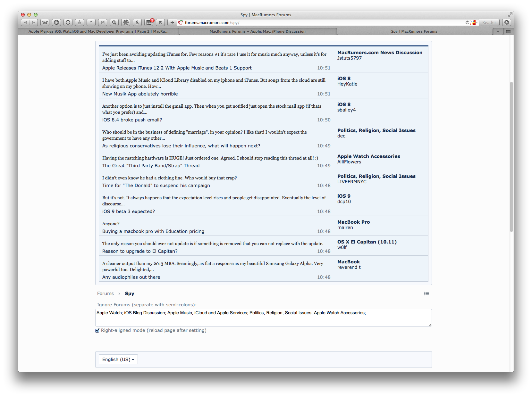
Task: Click the question mark toolbar button
Action: 91,22
